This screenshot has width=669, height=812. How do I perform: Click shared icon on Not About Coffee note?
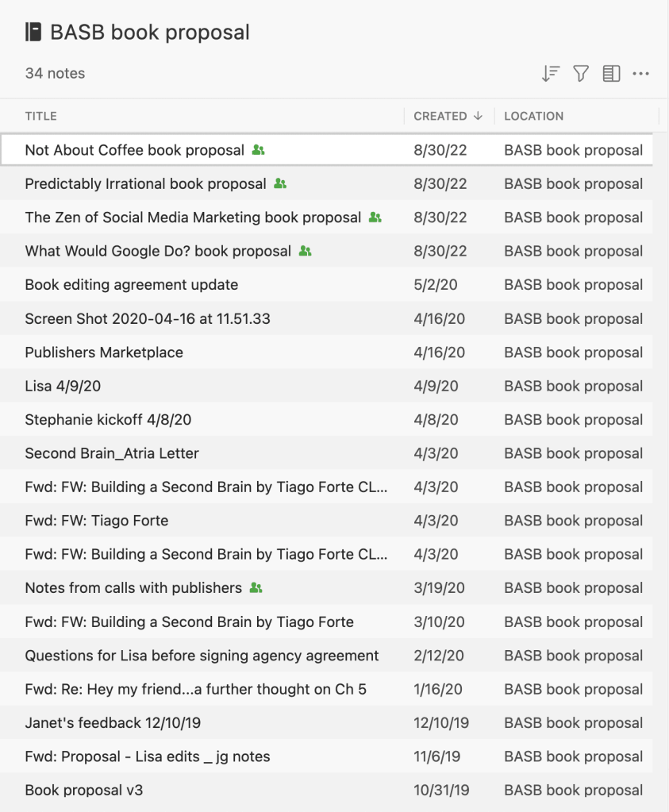pos(258,150)
